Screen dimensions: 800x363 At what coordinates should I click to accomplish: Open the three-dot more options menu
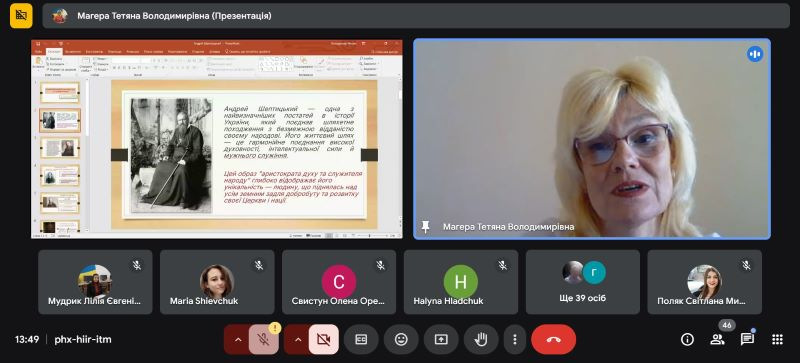click(515, 340)
